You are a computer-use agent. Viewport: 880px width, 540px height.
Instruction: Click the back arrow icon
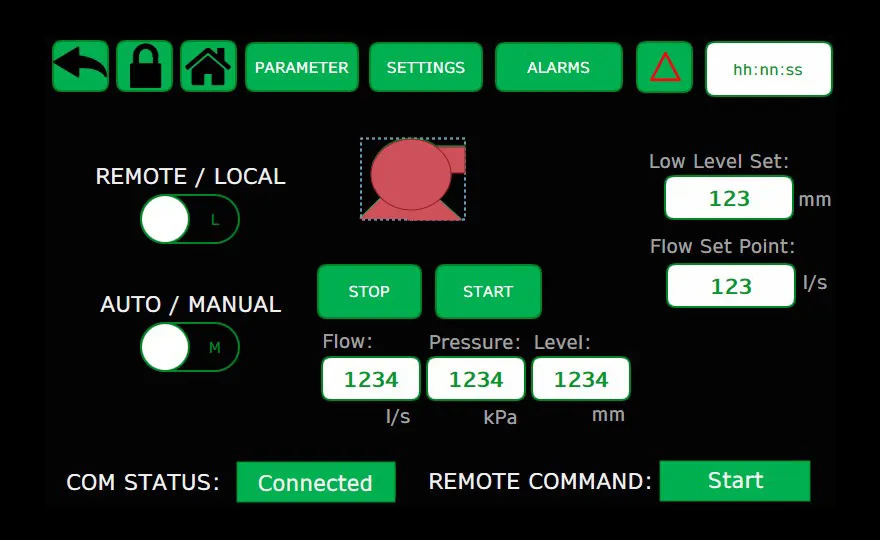(x=80, y=67)
